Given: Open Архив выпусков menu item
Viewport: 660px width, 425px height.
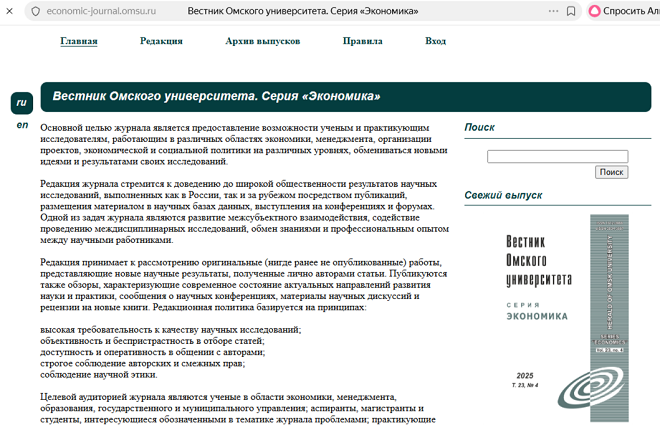Looking at the screenshot, I should 263,41.
